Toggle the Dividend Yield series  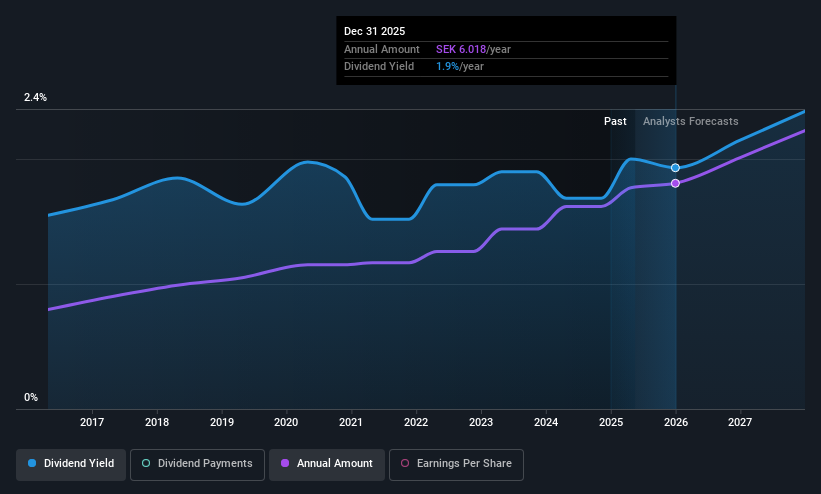(71, 464)
